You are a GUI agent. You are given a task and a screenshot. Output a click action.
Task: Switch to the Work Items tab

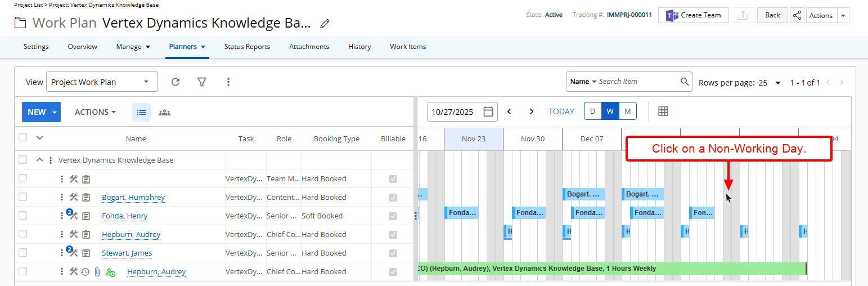click(408, 47)
